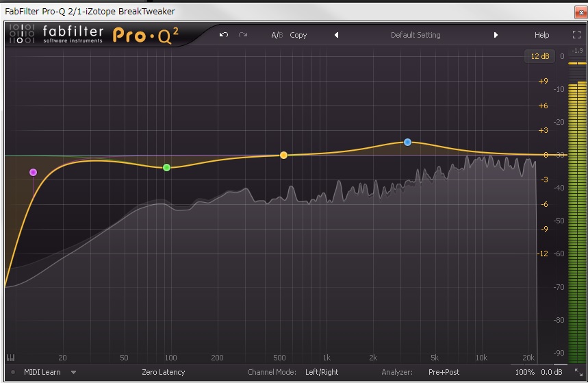Open Analyzer Pre+Post settings

[444, 372]
